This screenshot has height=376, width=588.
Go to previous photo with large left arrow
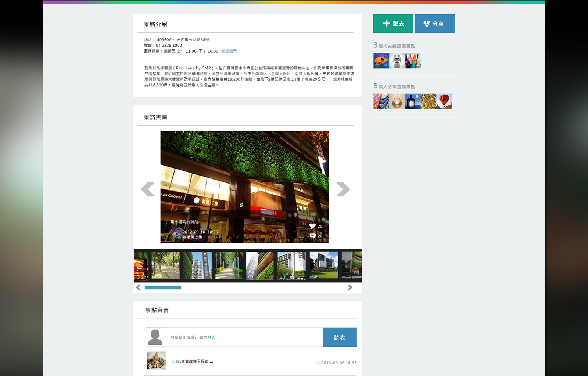tap(148, 189)
